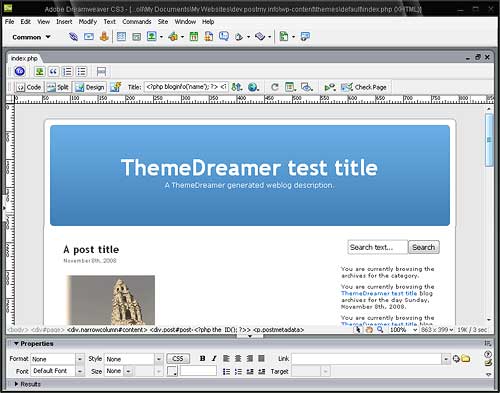The width and height of the screenshot is (500, 393).
Task: Click the bulleted list icon in document toolbar
Action: pos(81,71)
